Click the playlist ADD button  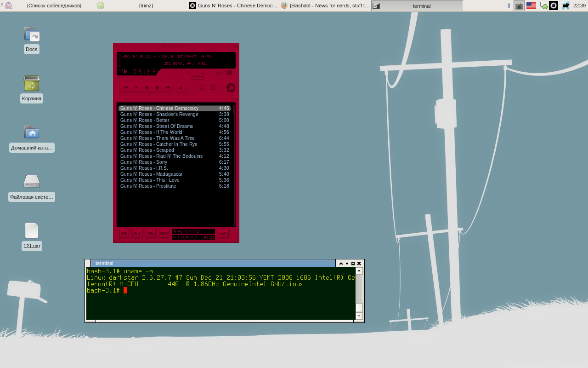[x=124, y=233]
